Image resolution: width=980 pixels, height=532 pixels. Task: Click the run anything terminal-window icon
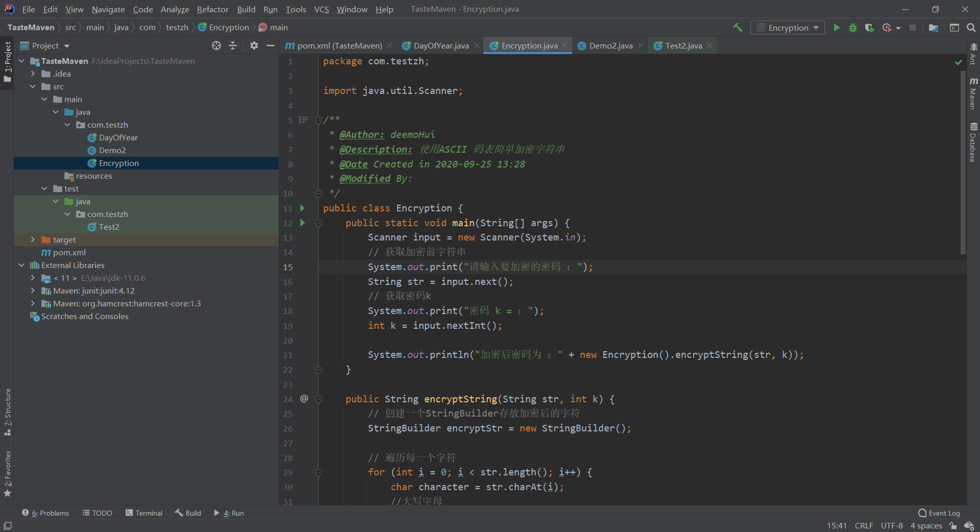click(x=954, y=28)
